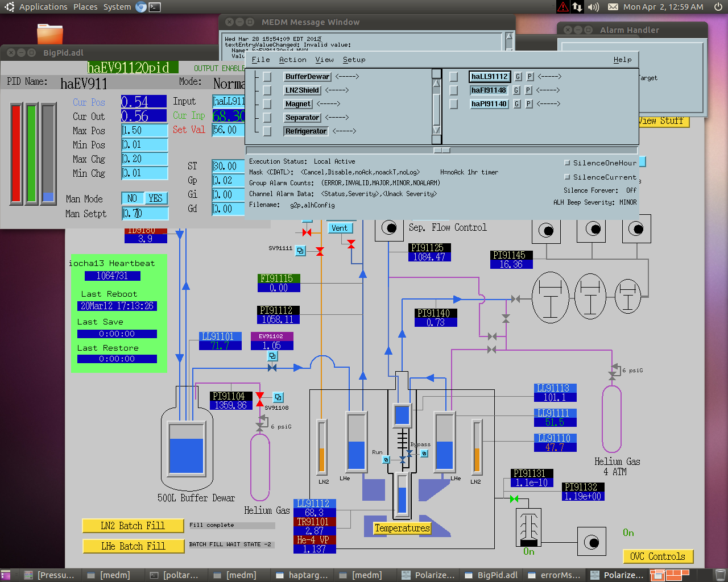Open the red warning alert indicator
The width and height of the screenshot is (728, 582).
click(x=562, y=7)
